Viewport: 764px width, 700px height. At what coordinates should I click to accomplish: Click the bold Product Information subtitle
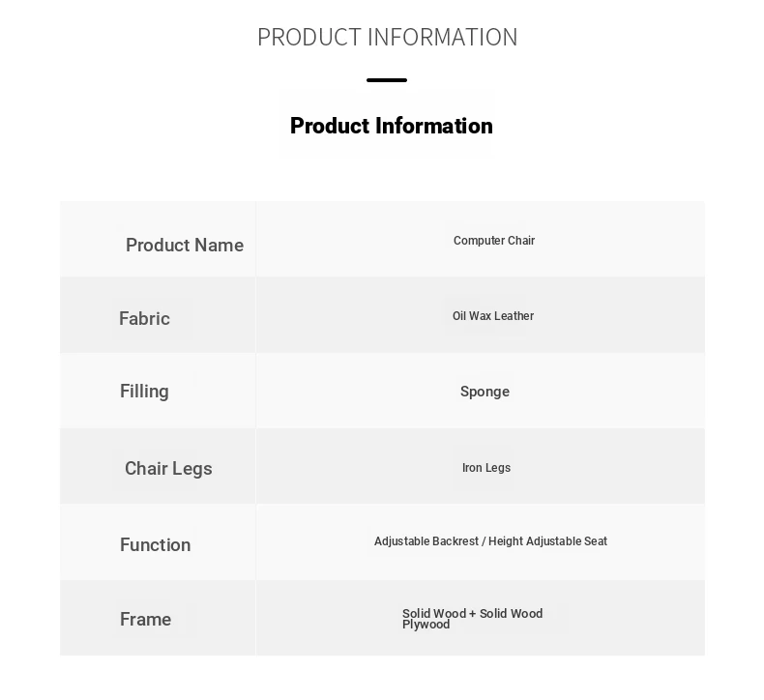(x=392, y=126)
